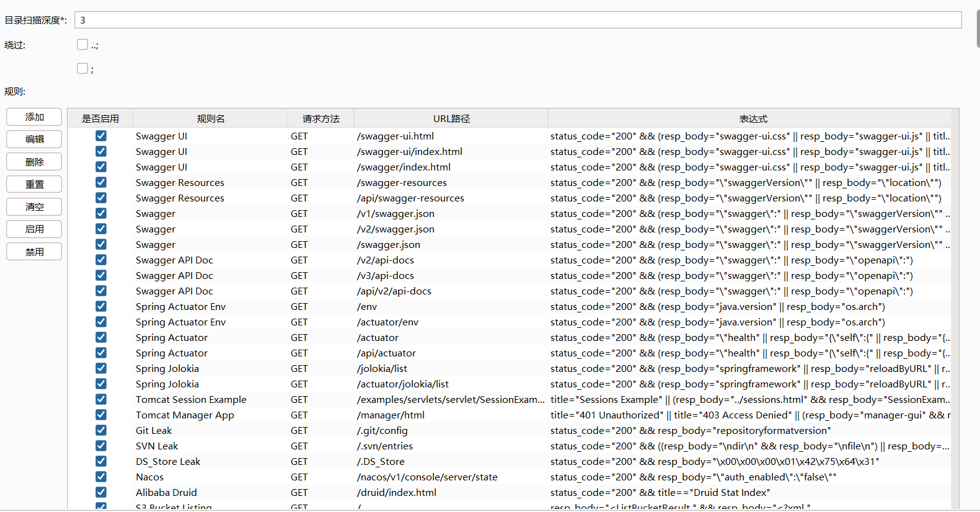980x512 pixels.
Task: Click the 请求方法 column header
Action: coord(320,118)
